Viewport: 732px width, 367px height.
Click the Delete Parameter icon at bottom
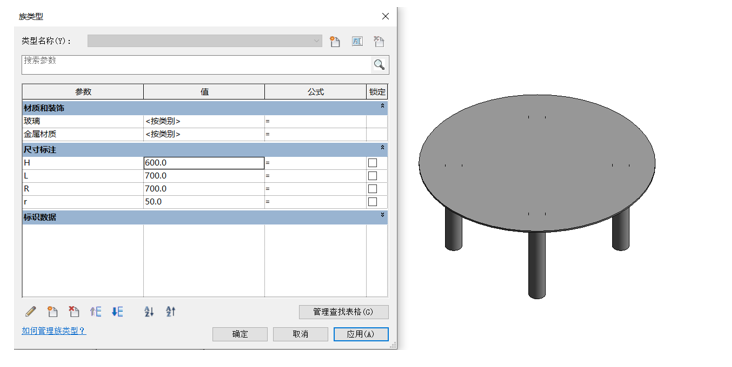coord(74,311)
